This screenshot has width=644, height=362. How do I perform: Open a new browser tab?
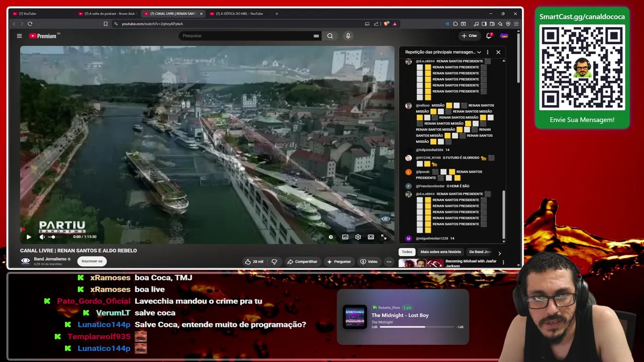click(277, 14)
